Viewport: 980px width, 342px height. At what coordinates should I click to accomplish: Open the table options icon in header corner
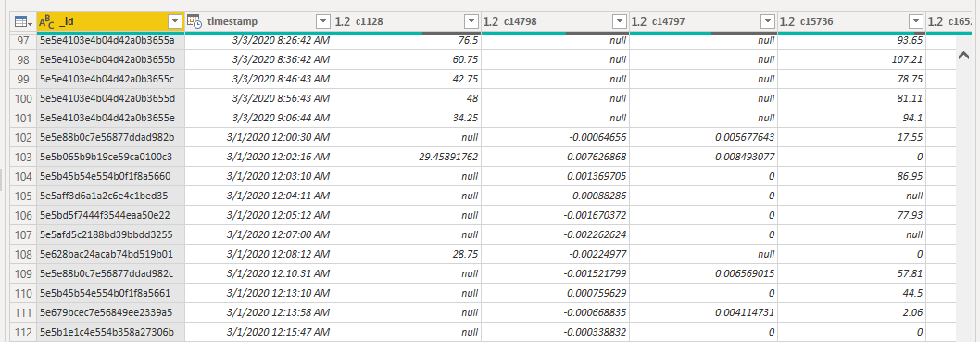click(x=23, y=22)
